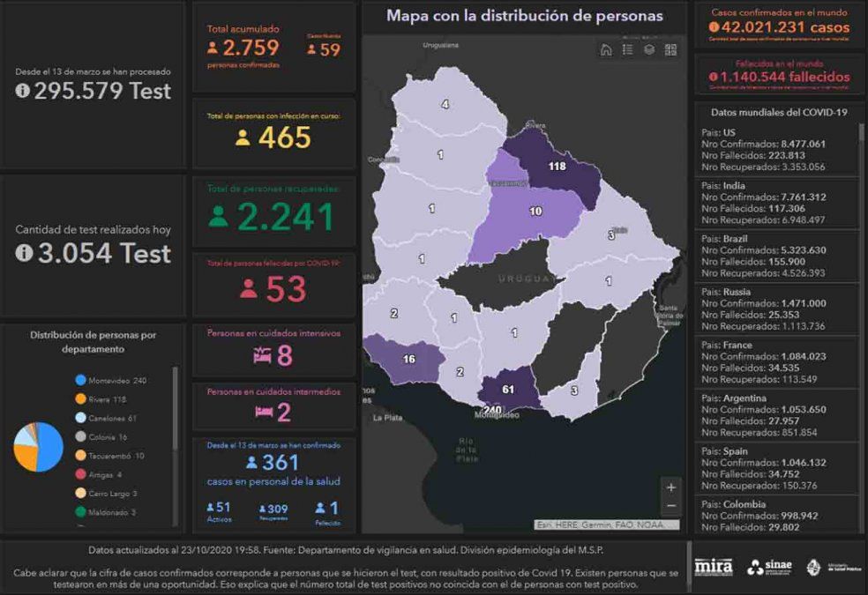The height and width of the screenshot is (595, 868).
Task: Click the world COVID-19 data list scrollbar
Action: [861, 264]
